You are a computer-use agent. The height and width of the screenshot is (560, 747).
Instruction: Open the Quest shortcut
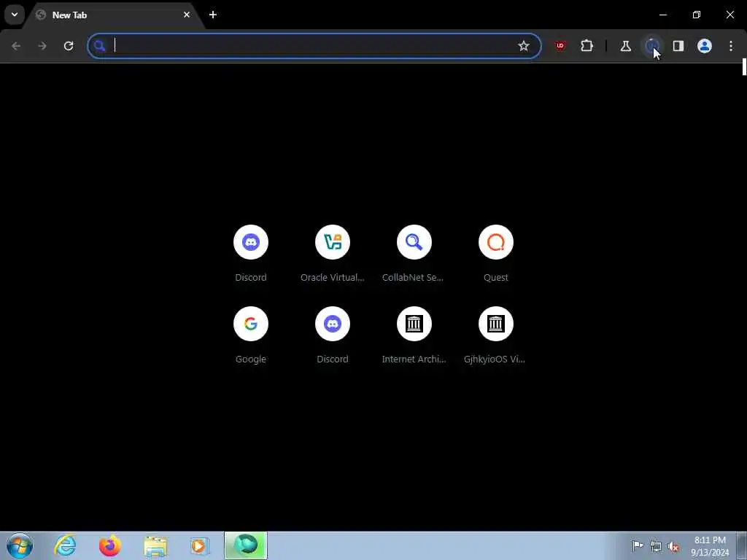tap(496, 254)
